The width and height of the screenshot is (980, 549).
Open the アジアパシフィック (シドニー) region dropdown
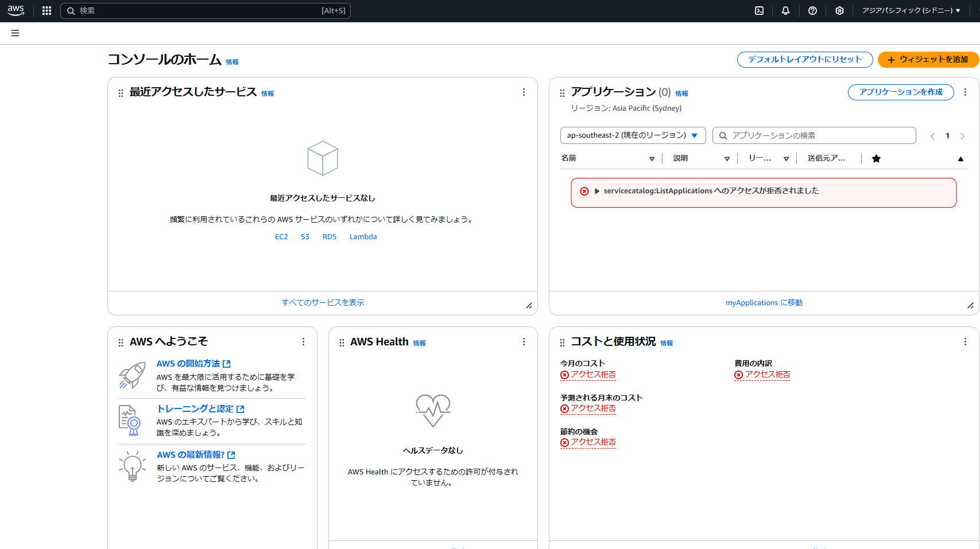click(x=911, y=10)
